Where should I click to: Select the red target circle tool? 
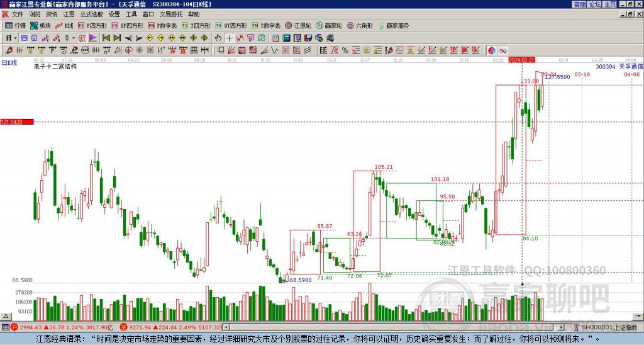coord(128,50)
